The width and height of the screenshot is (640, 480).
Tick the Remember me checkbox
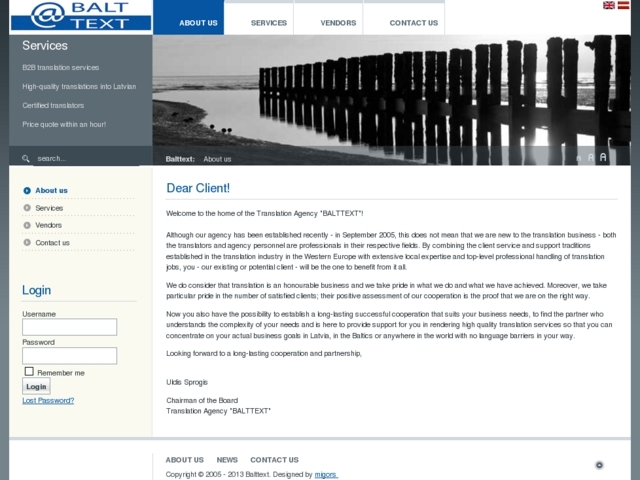(x=29, y=371)
